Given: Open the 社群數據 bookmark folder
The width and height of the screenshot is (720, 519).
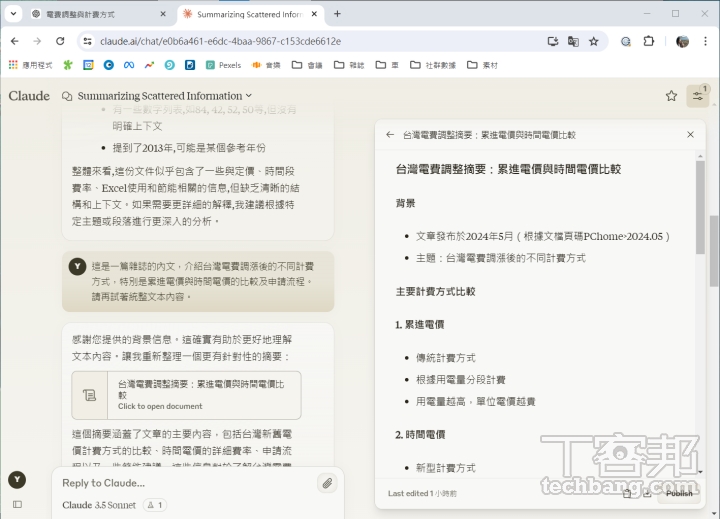Looking at the screenshot, I should coord(433,65).
